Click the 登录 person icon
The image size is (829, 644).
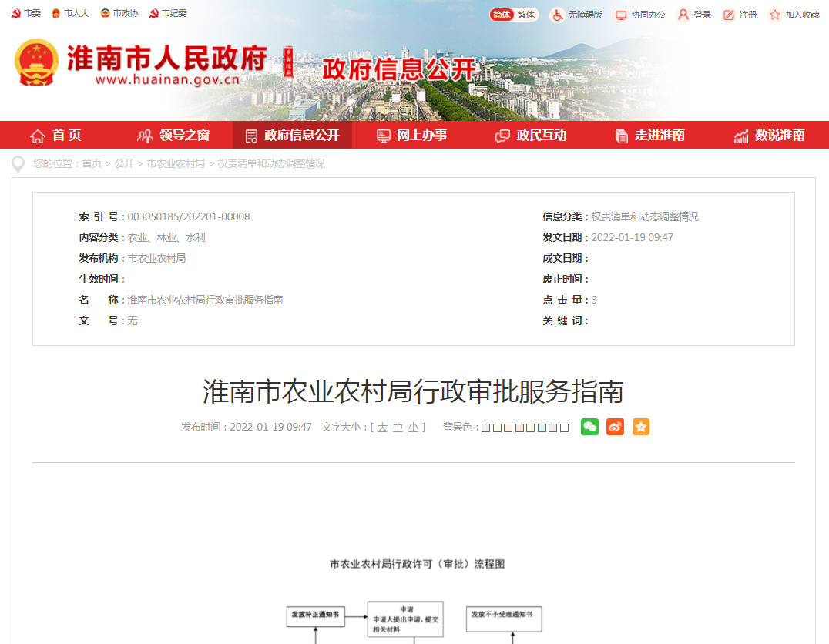pyautogui.click(x=683, y=13)
